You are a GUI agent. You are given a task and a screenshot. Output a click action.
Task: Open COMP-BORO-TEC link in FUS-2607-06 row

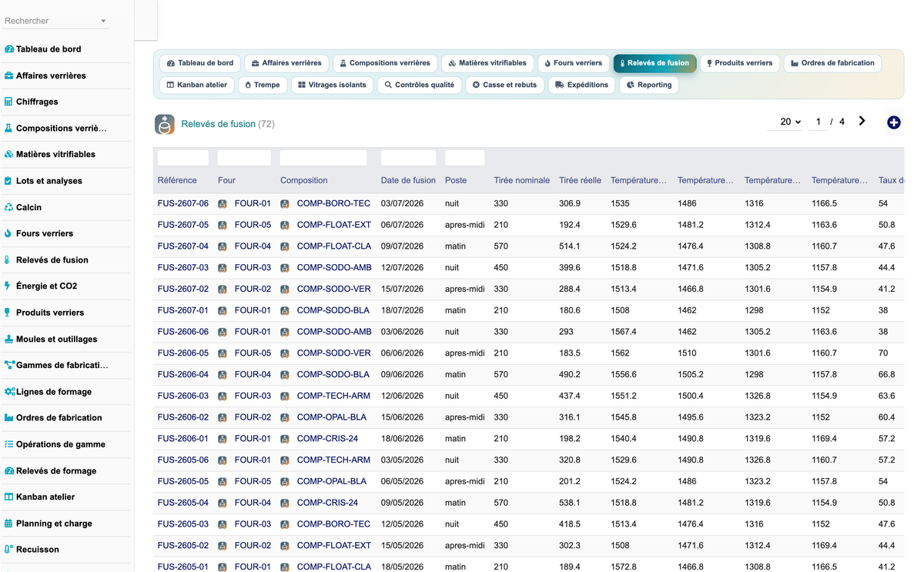coord(333,204)
